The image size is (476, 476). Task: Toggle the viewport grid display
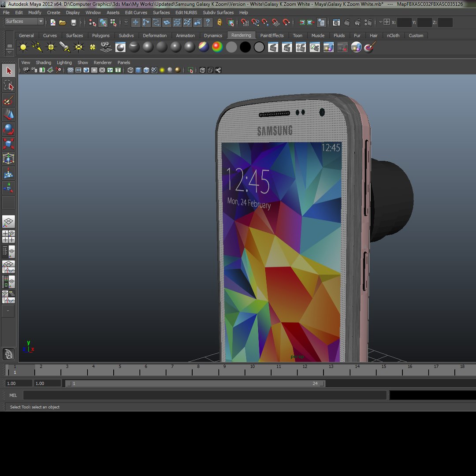click(x=71, y=71)
